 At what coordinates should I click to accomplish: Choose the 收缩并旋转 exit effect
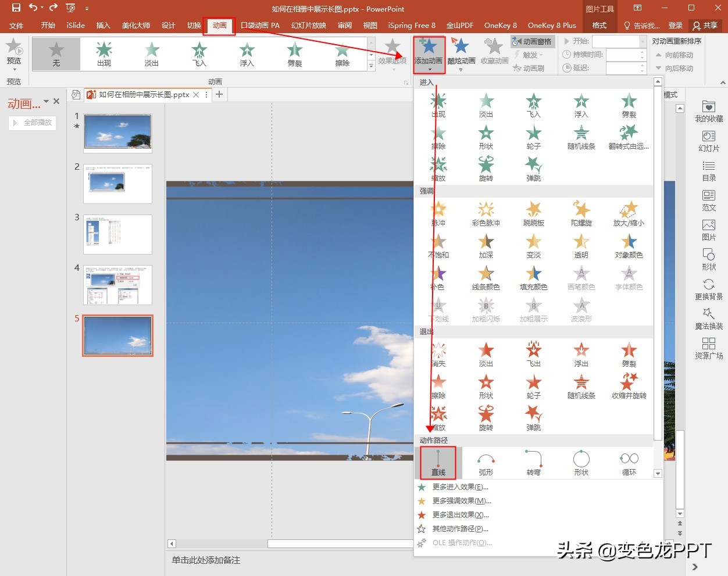tap(629, 387)
